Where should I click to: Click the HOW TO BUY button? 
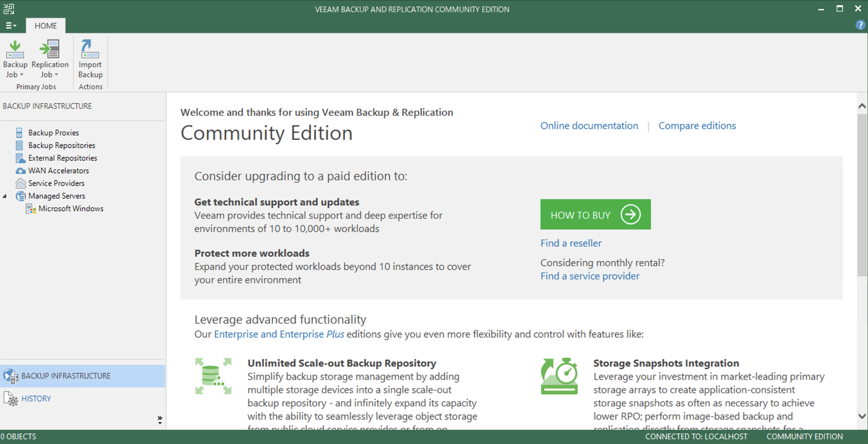pyautogui.click(x=595, y=215)
